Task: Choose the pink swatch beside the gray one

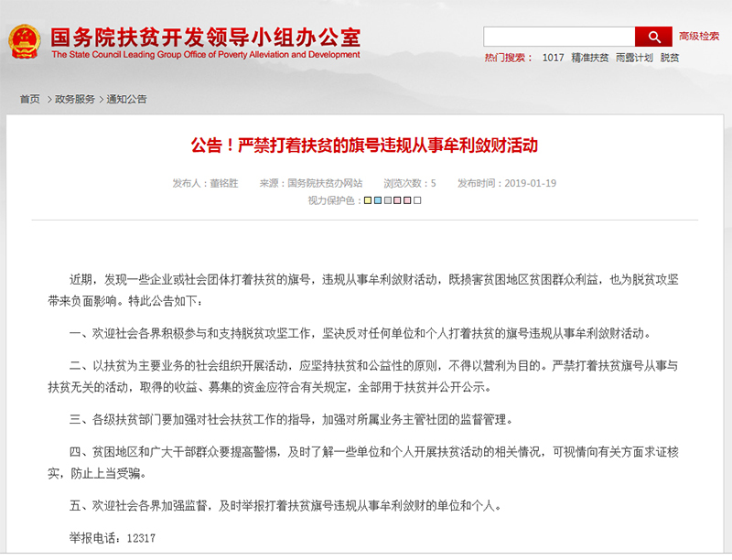Action: pos(397,200)
